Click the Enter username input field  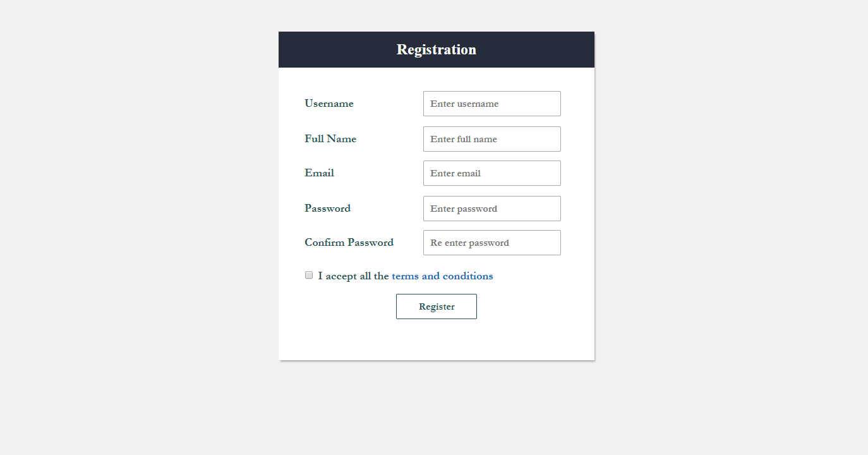[x=491, y=104]
